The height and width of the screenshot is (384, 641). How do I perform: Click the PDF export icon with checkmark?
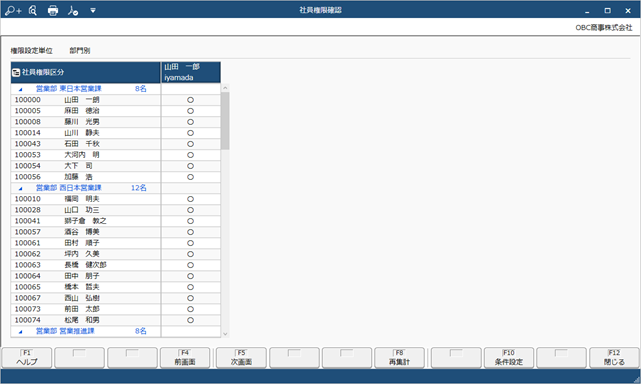pyautogui.click(x=73, y=11)
